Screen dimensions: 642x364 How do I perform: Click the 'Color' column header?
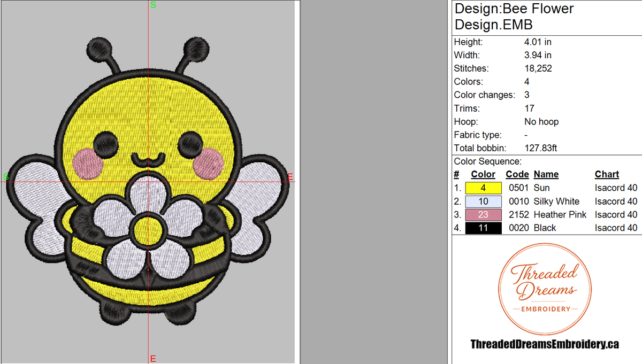pos(483,174)
